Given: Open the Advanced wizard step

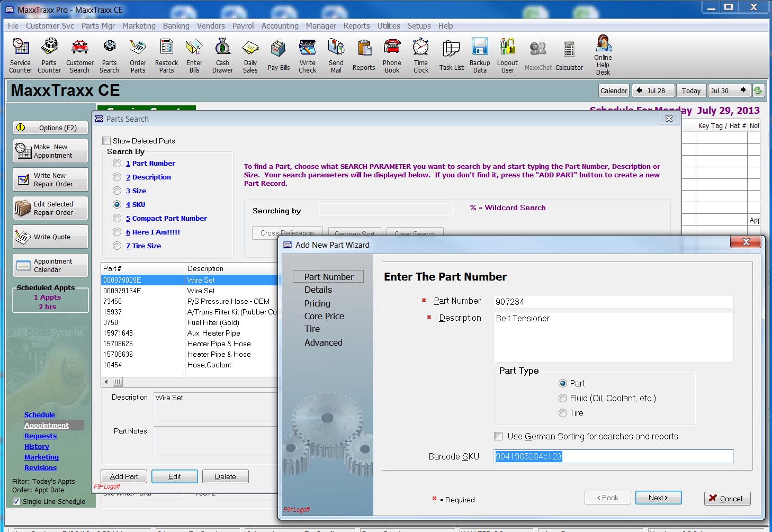Looking at the screenshot, I should (324, 342).
